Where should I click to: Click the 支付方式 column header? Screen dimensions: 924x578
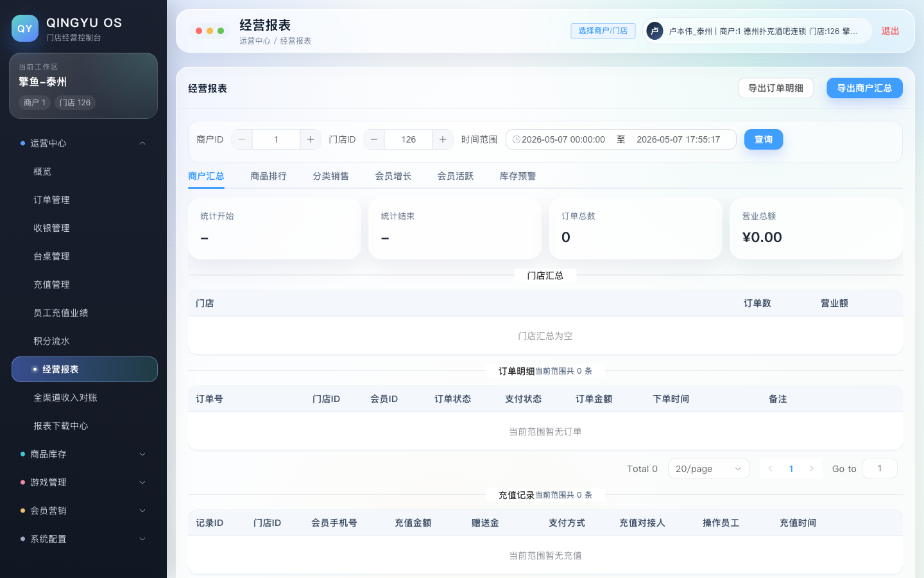[567, 523]
